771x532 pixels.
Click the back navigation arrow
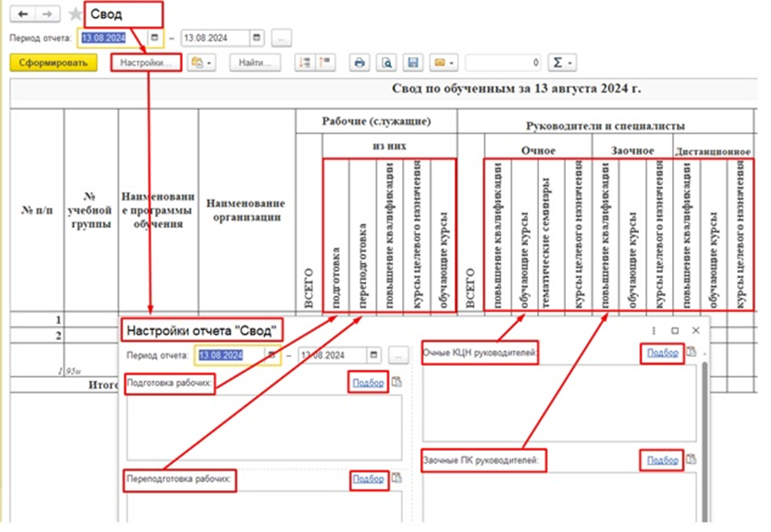coord(22,13)
